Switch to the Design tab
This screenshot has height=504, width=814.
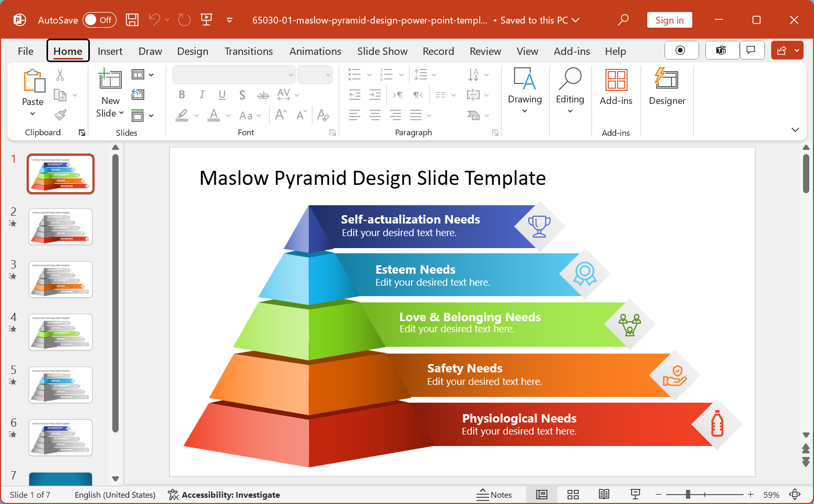pos(192,51)
